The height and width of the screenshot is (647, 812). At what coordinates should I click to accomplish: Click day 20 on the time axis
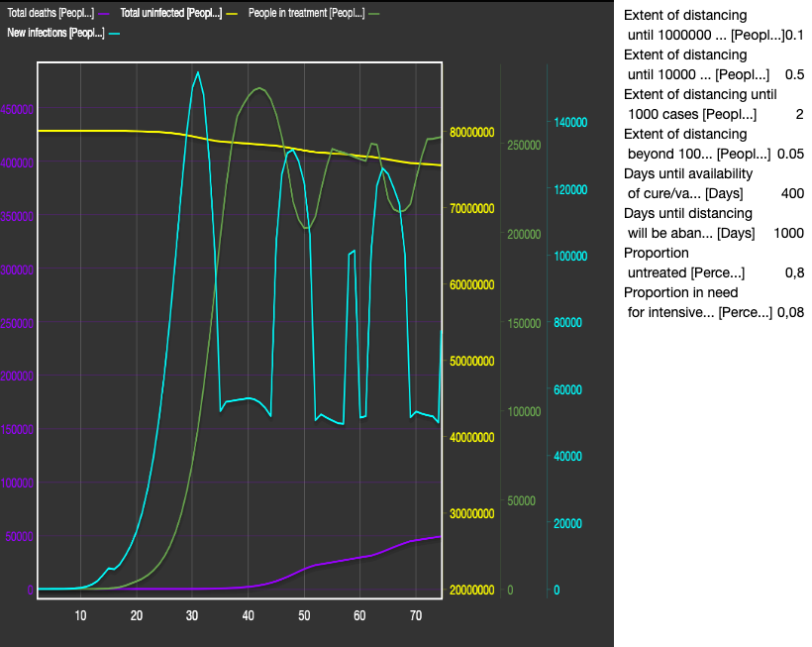[137, 615]
